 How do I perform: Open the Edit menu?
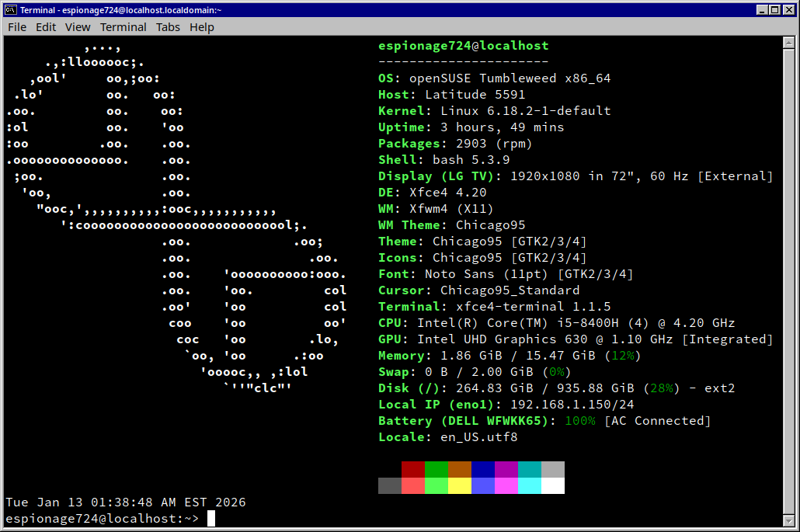pos(46,27)
